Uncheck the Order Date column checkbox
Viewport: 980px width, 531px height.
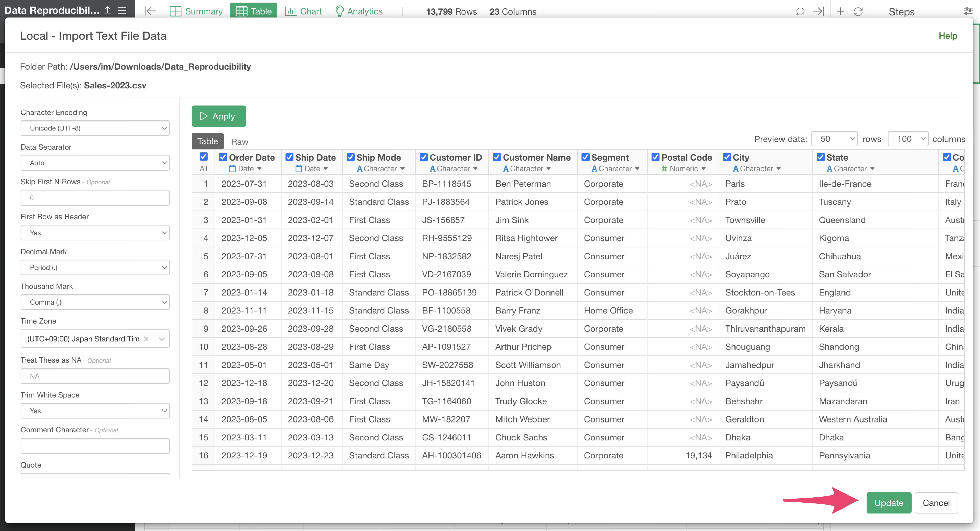pyautogui.click(x=223, y=157)
